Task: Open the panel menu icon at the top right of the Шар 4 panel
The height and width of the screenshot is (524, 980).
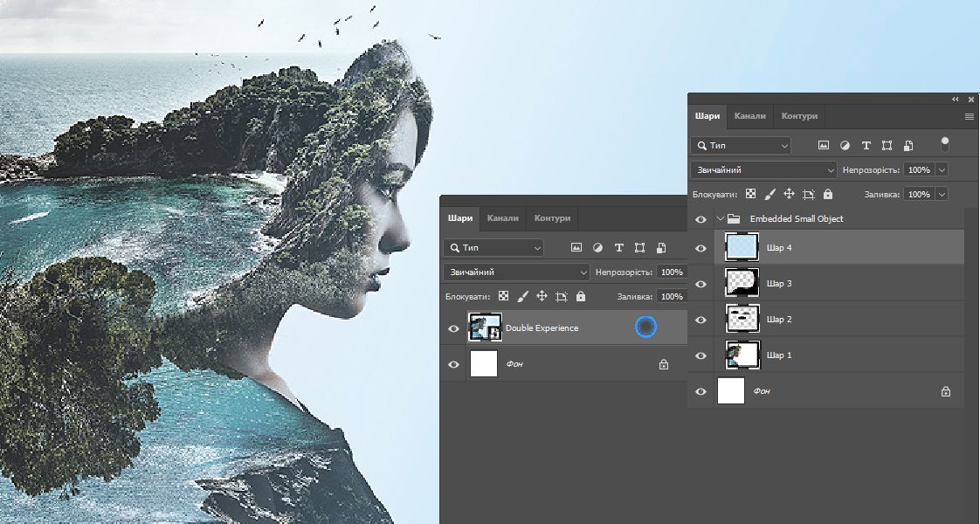Action: pyautogui.click(x=969, y=116)
